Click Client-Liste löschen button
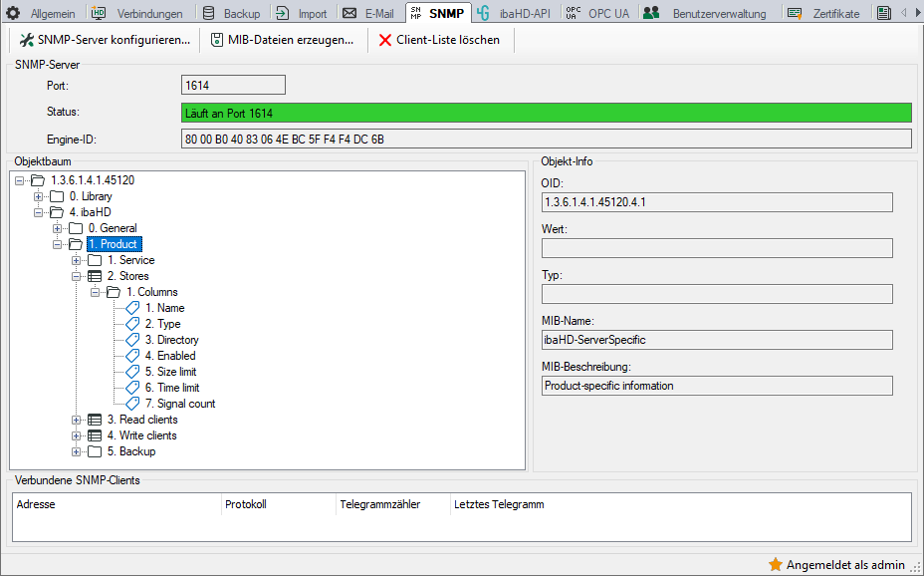Viewport: 924px width, 576px height. (440, 40)
